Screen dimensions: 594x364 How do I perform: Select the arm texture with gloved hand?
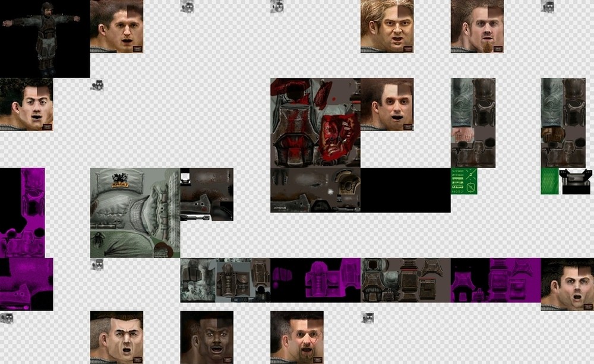(x=563, y=122)
